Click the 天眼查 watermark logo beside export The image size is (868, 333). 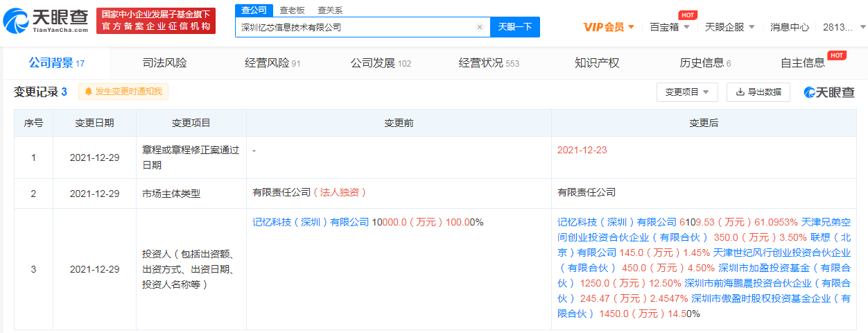pyautogui.click(x=829, y=92)
